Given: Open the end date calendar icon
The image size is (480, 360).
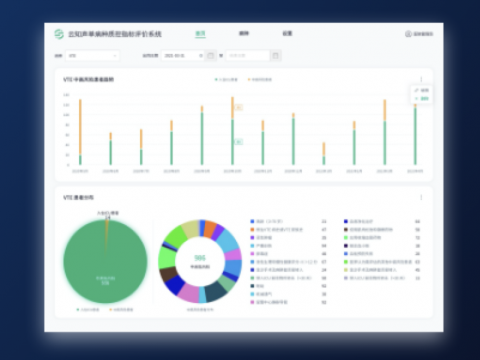Looking at the screenshot, I should [275, 56].
